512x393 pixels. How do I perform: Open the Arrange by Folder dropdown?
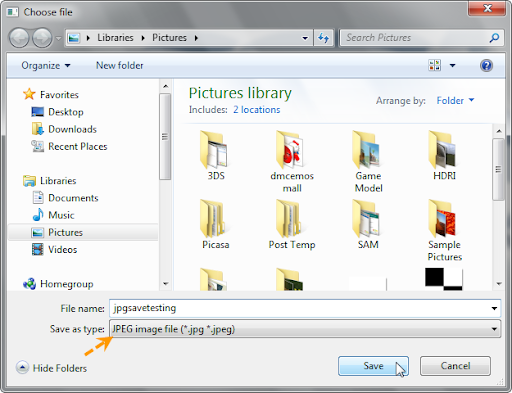(x=455, y=100)
